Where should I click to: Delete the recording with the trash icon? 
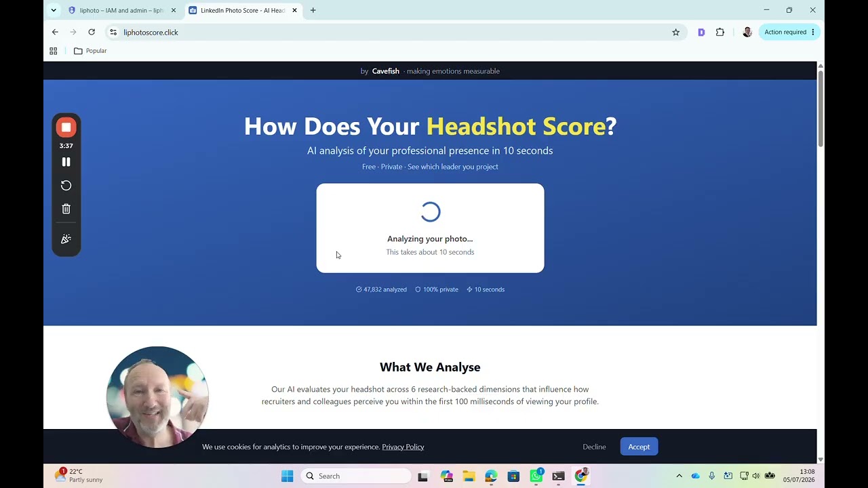(66, 209)
